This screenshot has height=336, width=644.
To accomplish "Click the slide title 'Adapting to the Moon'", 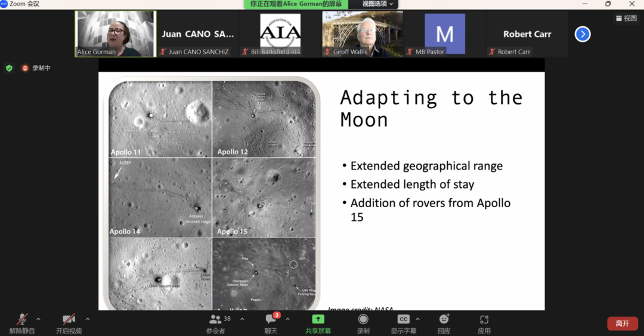I will pyautogui.click(x=431, y=109).
